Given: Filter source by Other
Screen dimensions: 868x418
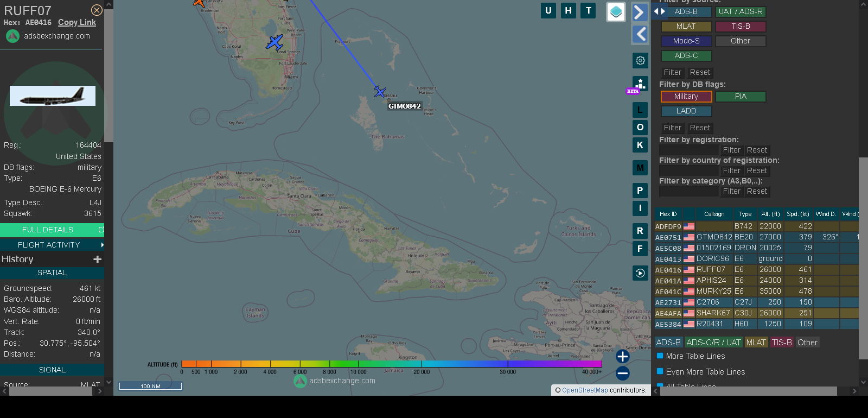Looking at the screenshot, I should (x=741, y=41).
